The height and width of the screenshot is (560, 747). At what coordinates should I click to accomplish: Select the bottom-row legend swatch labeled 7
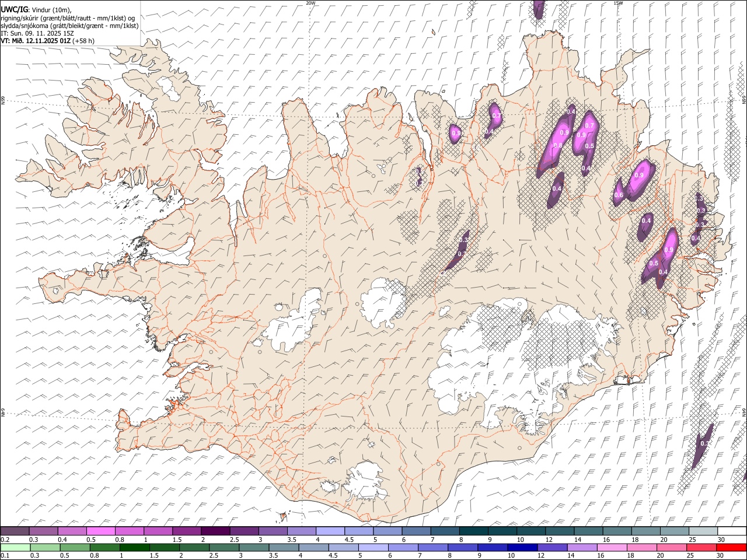pyautogui.click(x=432, y=547)
